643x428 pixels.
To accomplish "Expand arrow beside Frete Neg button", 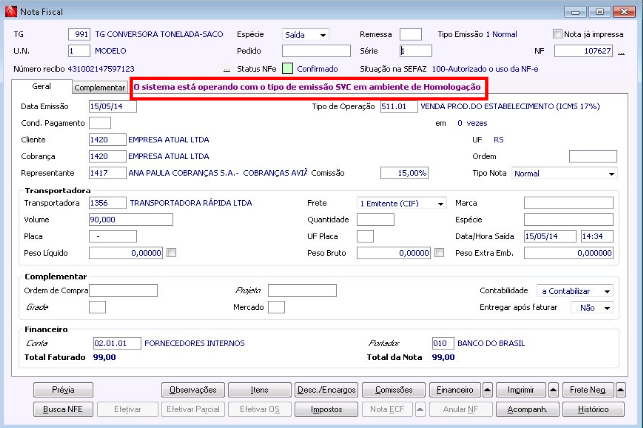I will [621, 390].
